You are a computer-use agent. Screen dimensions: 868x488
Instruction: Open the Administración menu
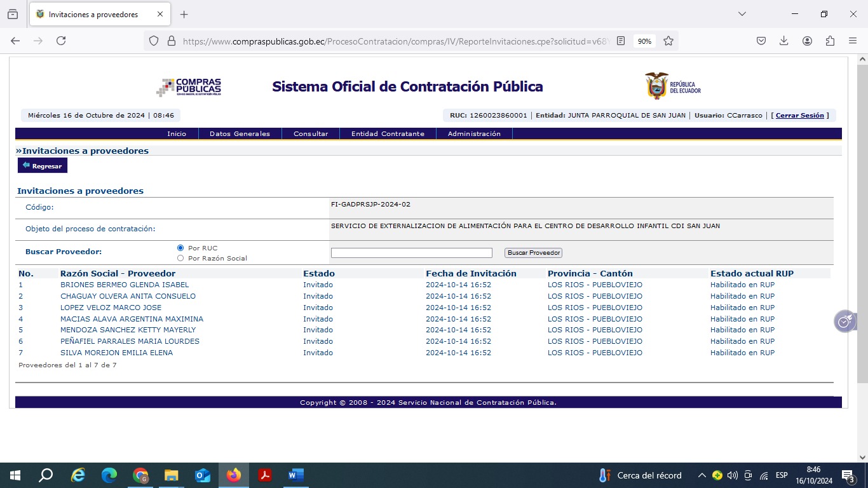click(474, 133)
